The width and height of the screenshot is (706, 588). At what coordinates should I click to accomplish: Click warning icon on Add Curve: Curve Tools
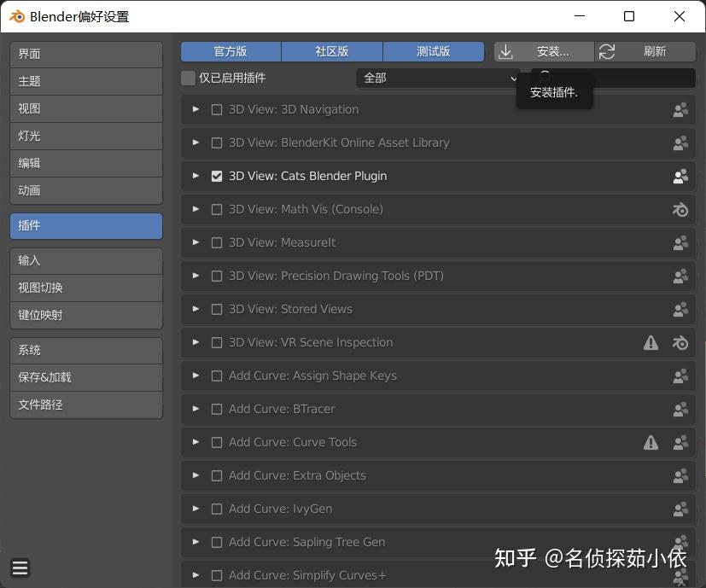[x=651, y=442]
